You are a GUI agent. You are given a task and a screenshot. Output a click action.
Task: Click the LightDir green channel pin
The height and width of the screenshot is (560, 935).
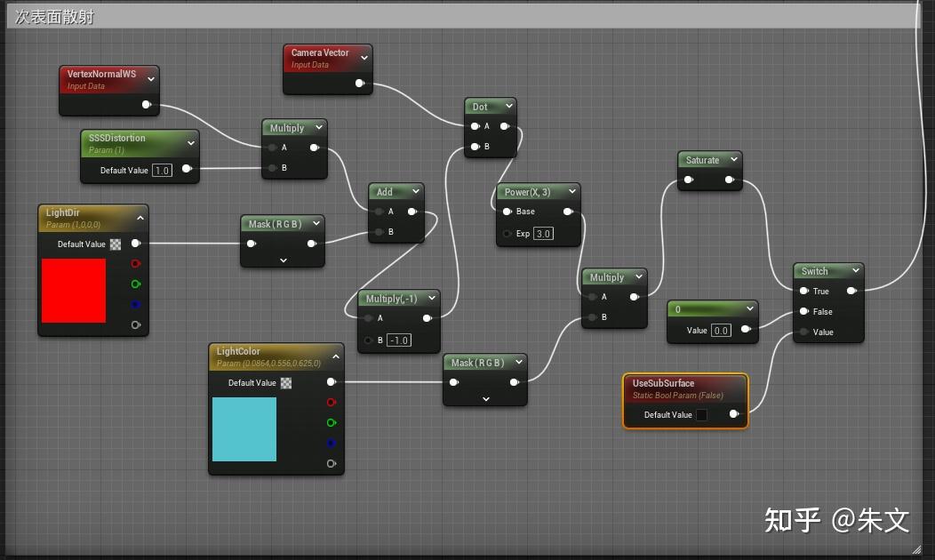(x=135, y=284)
